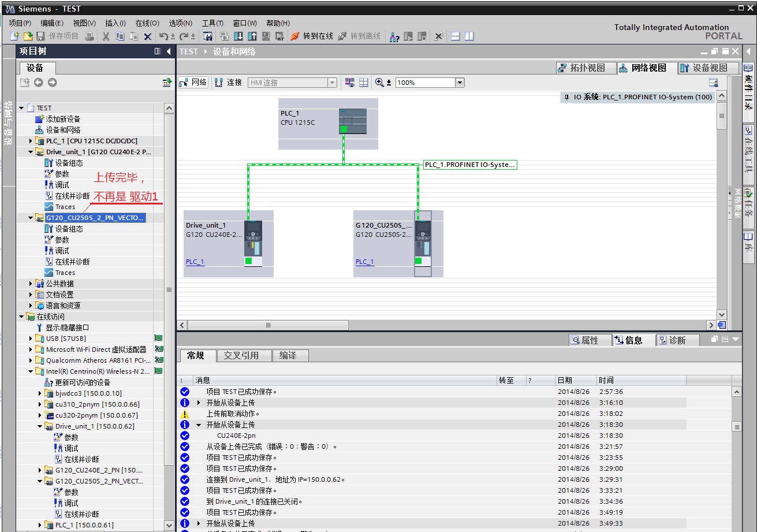
Task: Expand the 语言和资源 node
Action: (x=31, y=306)
